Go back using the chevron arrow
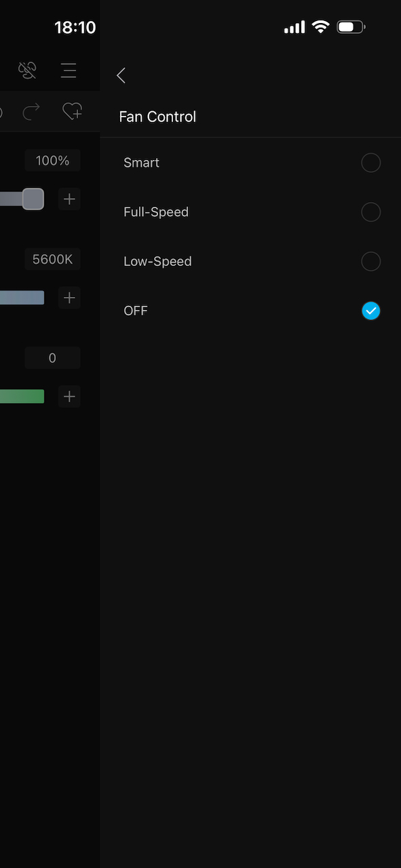 point(121,75)
